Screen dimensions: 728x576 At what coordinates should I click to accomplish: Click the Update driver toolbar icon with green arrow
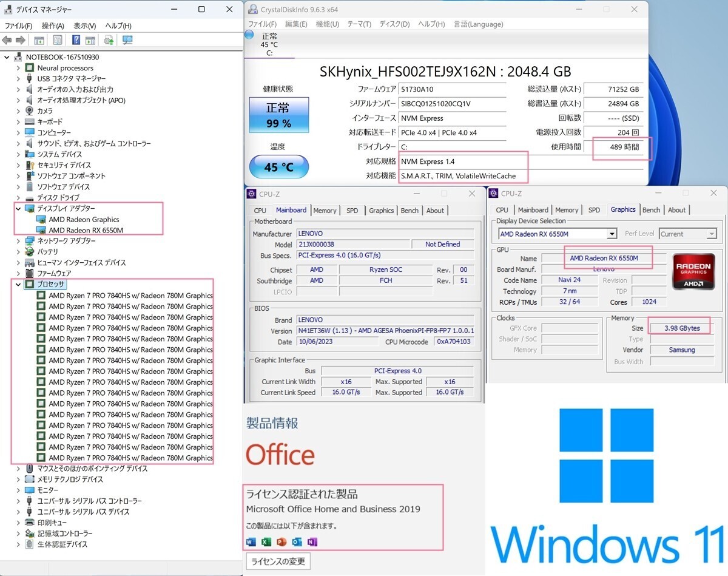point(109,40)
